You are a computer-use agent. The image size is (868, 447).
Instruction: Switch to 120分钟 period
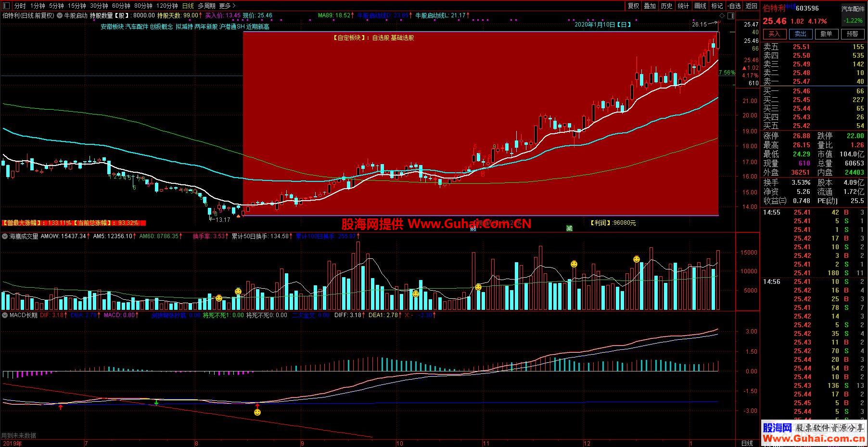pyautogui.click(x=167, y=6)
